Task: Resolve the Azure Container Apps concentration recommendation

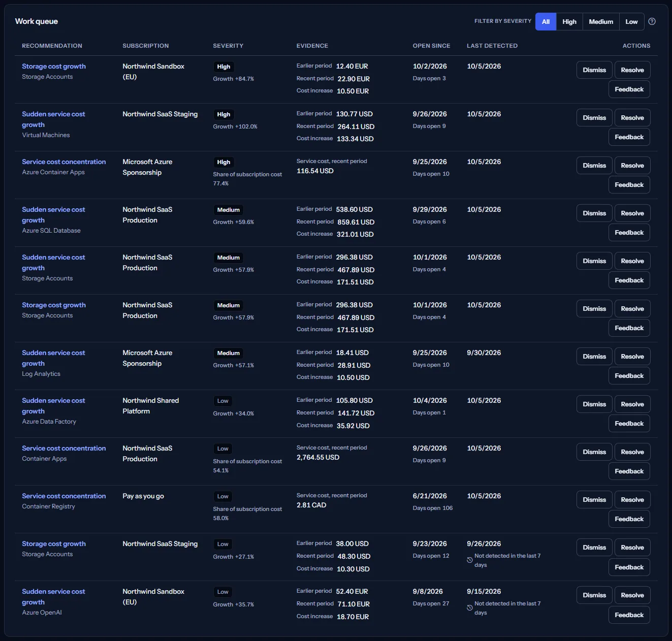Action: (x=632, y=166)
